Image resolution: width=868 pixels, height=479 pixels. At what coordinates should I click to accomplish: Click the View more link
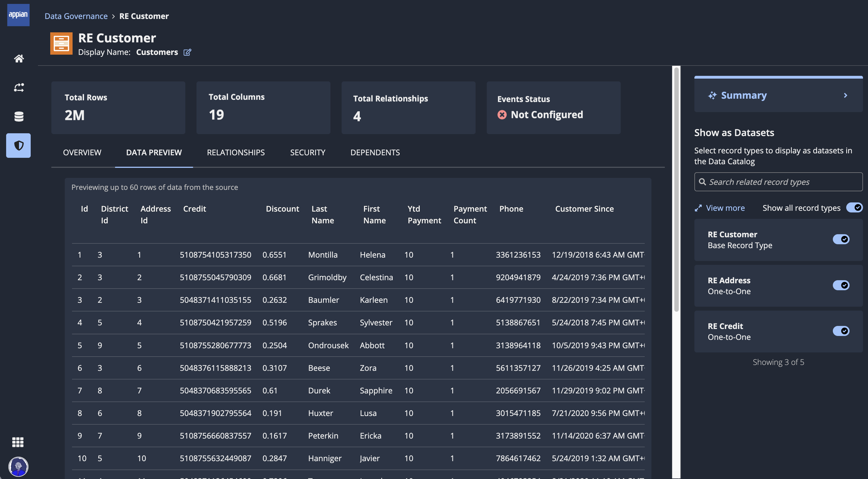[725, 208]
